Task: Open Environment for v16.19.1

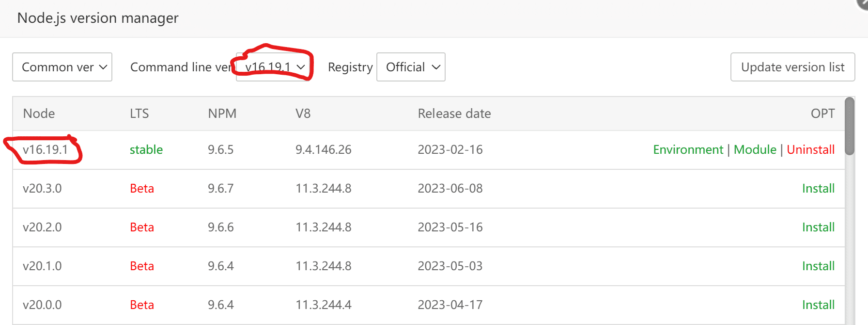Action: click(688, 149)
